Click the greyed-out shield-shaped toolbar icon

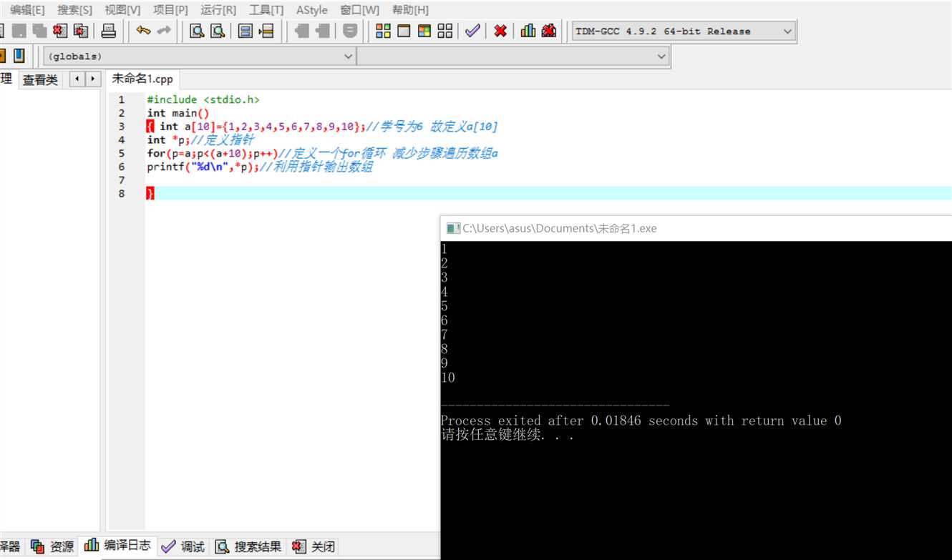(350, 31)
